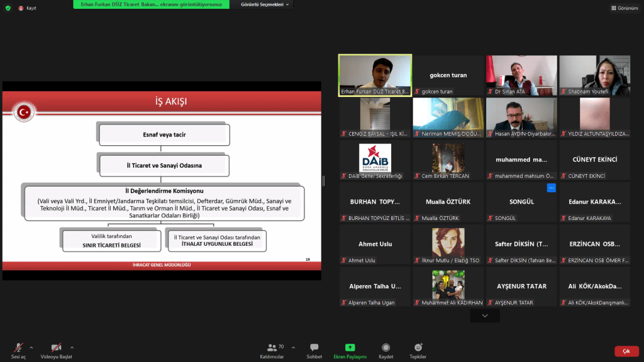Open the Tepkiler reactions menu
Screen dimensions: 644x362
[418, 350]
